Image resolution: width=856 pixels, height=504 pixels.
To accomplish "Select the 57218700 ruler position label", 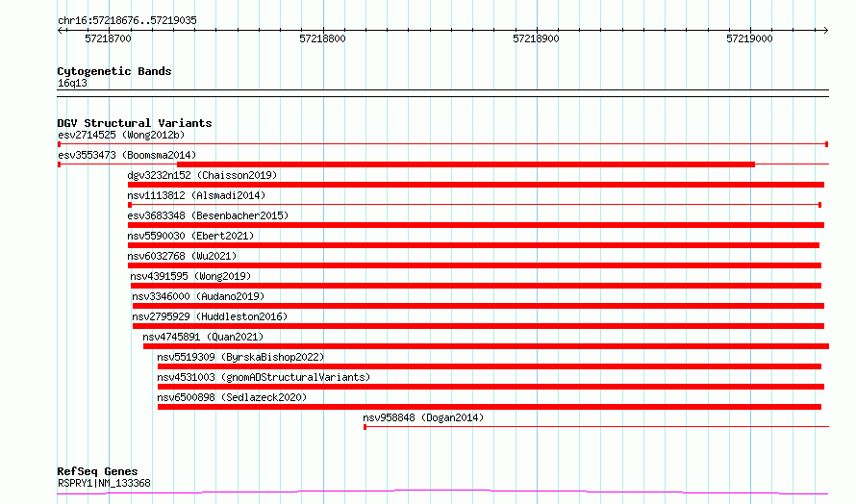I will (108, 38).
